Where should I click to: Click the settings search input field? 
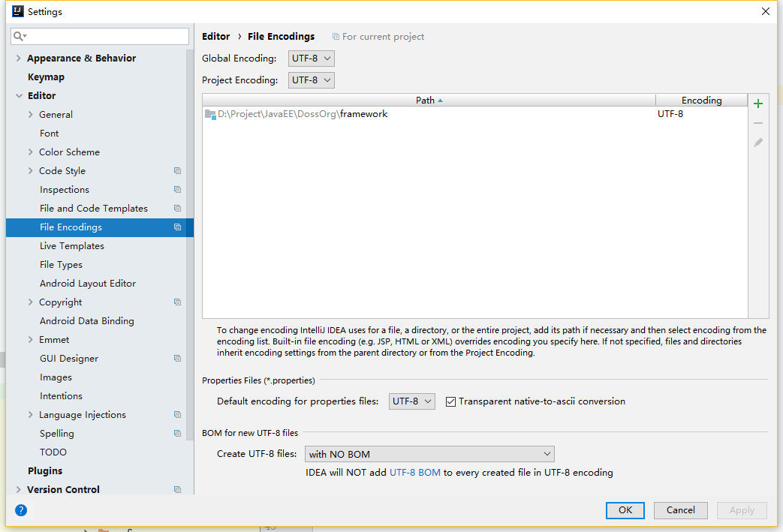pos(100,36)
